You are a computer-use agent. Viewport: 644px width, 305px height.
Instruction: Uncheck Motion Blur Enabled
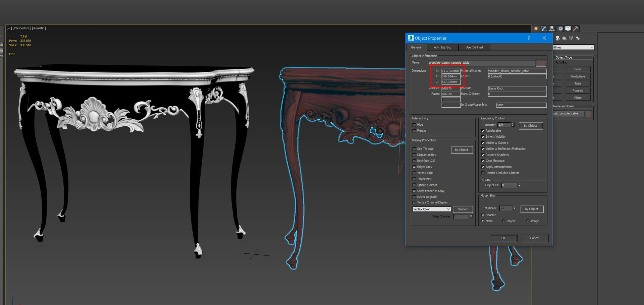(483, 215)
